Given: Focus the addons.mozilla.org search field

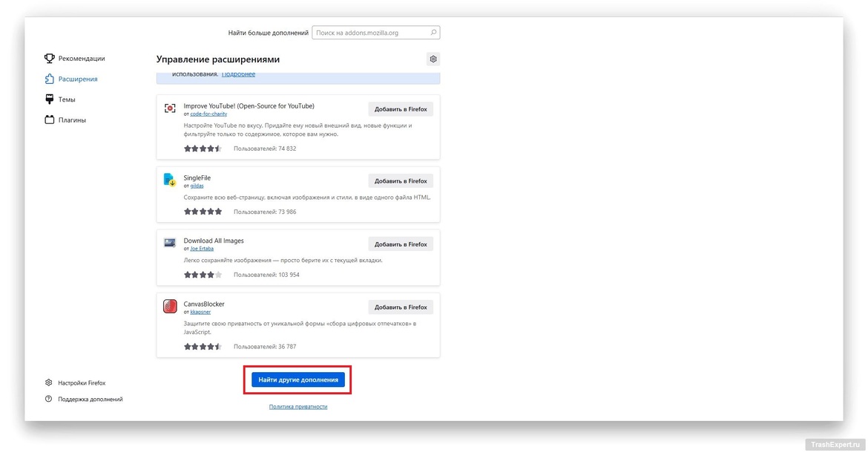Looking at the screenshot, I should click(x=376, y=33).
